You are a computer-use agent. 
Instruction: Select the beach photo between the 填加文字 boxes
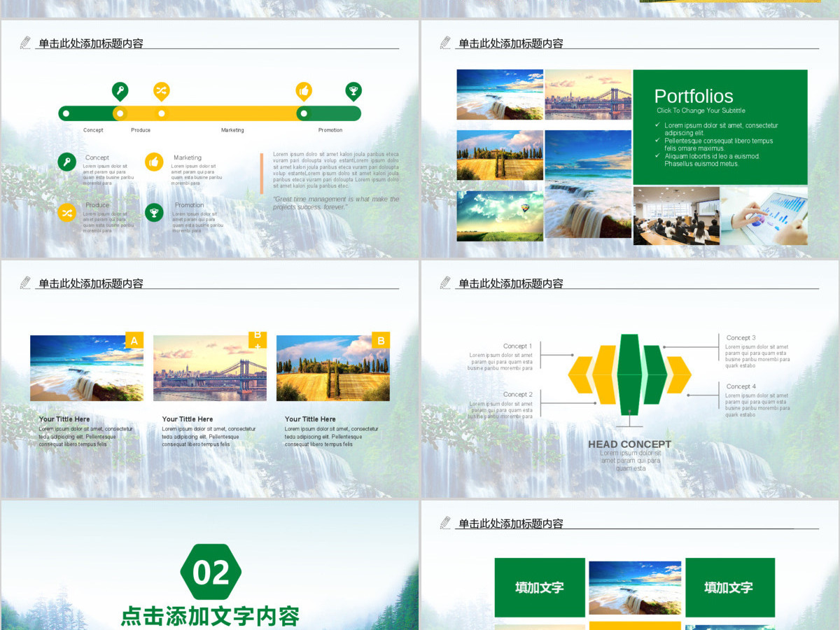click(x=635, y=588)
